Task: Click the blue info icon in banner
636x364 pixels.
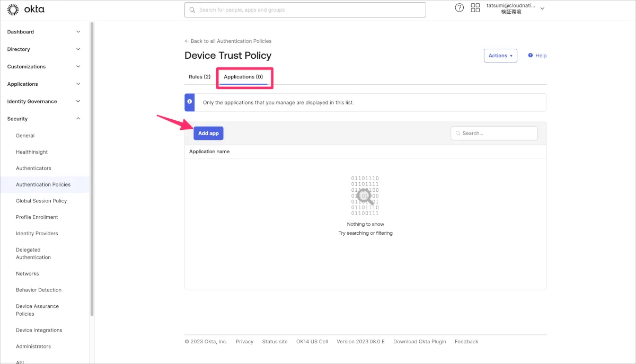Action: 190,102
